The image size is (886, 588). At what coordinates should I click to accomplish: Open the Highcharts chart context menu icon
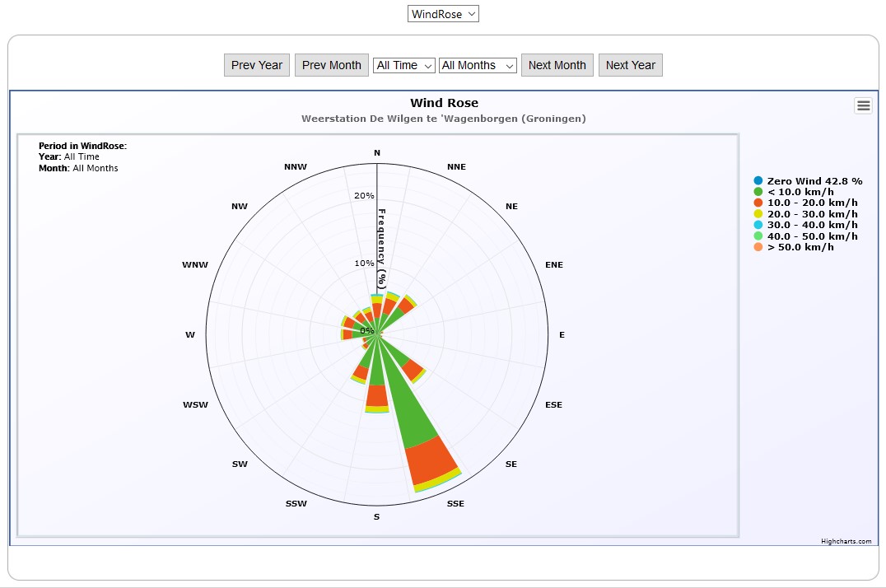863,105
